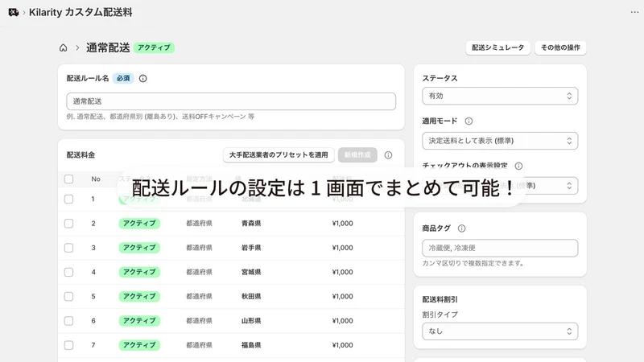Click ¥1,000 in the 青森県 row
This screenshot has height=362, width=644.
(343, 224)
